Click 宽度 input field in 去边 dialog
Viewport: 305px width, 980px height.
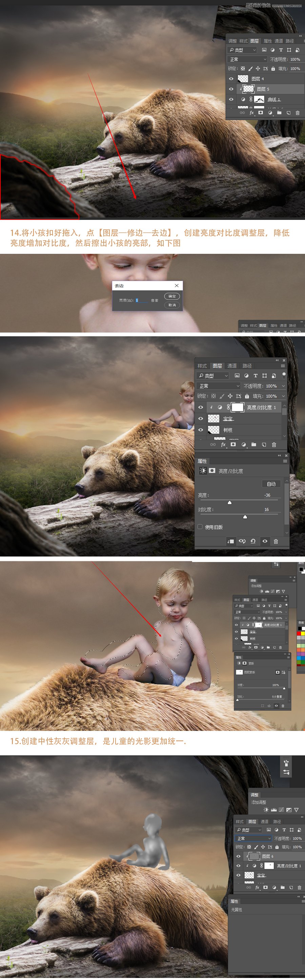pyautogui.click(x=142, y=300)
